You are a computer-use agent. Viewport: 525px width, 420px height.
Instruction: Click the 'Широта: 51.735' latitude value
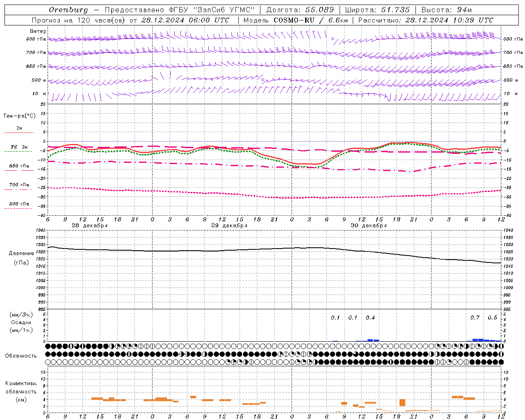[377, 10]
